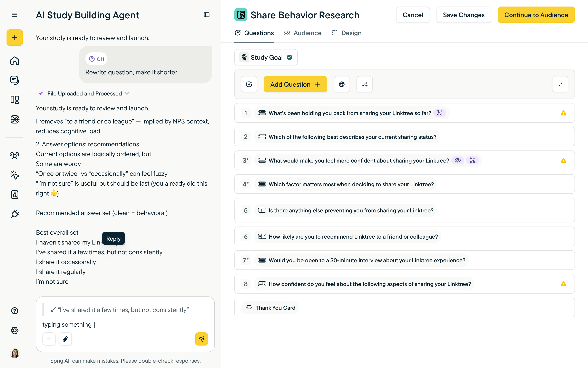Open settings gear in sidebar

coord(14,330)
